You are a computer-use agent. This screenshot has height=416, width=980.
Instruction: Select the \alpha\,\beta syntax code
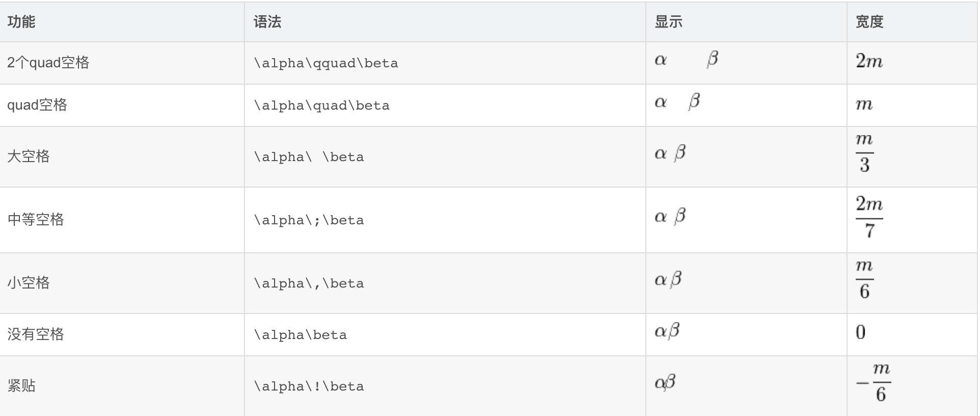point(309,283)
